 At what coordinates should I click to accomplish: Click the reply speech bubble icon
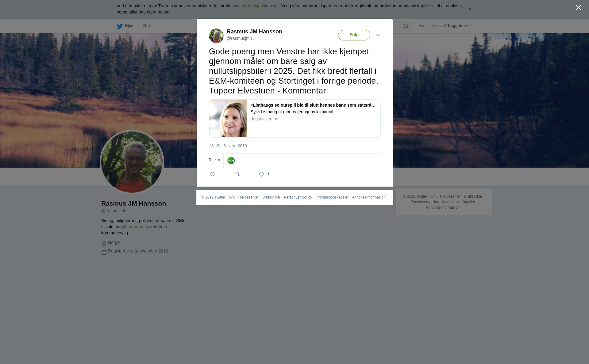click(x=212, y=174)
